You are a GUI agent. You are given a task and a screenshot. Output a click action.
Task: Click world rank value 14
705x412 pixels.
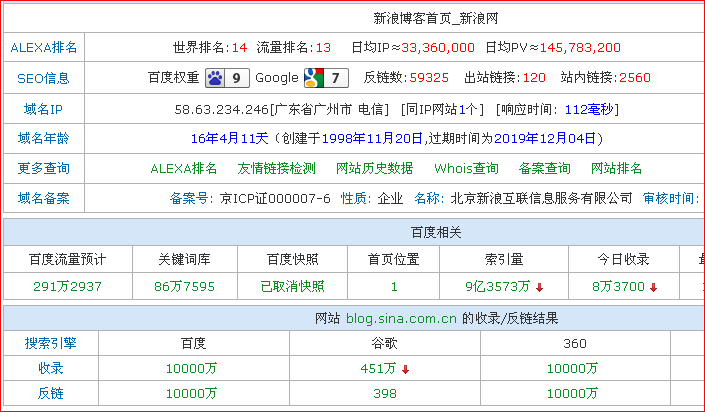240,48
